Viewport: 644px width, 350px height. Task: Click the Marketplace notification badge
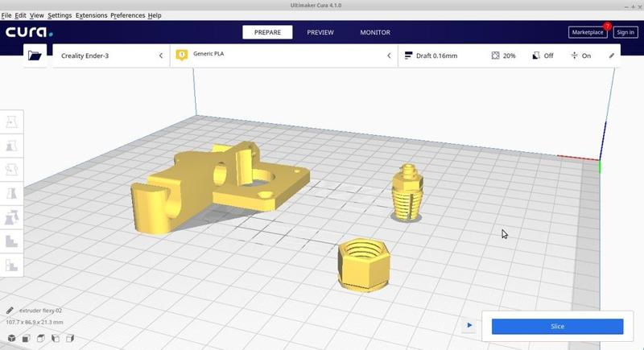(x=607, y=27)
